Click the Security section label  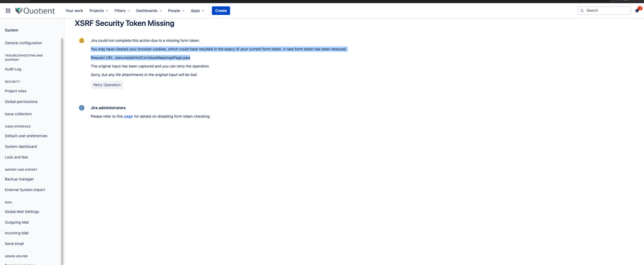pos(12,82)
